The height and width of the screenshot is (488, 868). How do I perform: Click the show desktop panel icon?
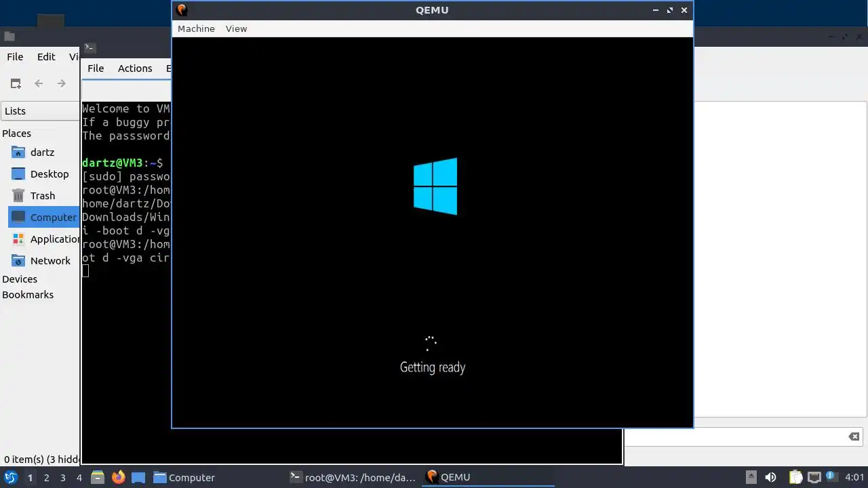(x=138, y=477)
